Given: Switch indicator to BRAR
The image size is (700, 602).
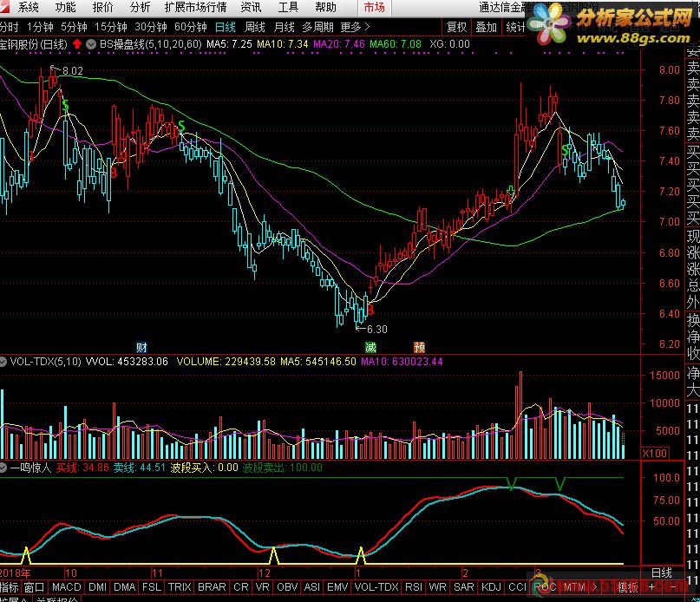Looking at the screenshot, I should pos(212,586).
